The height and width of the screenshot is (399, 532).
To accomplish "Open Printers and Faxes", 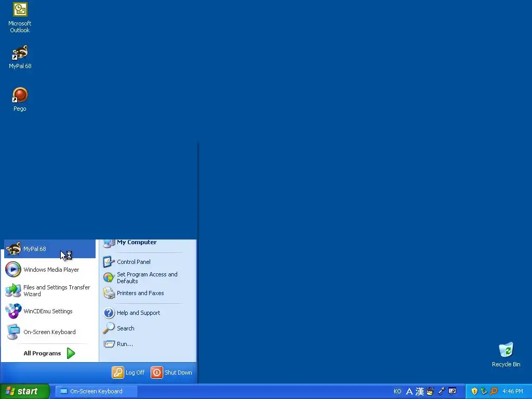I will [x=148, y=293].
